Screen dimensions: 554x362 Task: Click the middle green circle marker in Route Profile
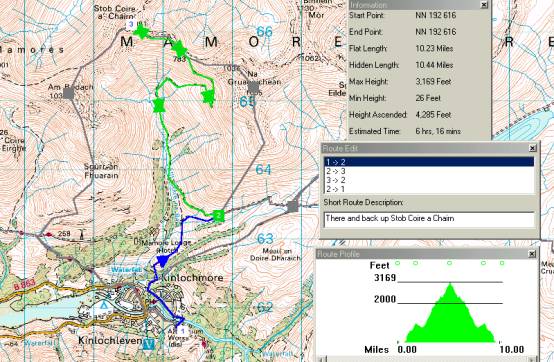pyautogui.click(x=449, y=263)
